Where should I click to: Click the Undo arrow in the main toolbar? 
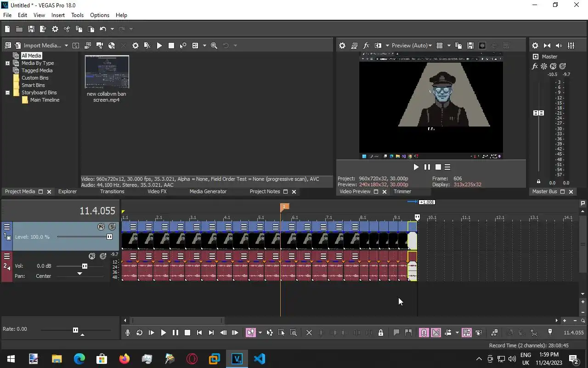point(103,29)
